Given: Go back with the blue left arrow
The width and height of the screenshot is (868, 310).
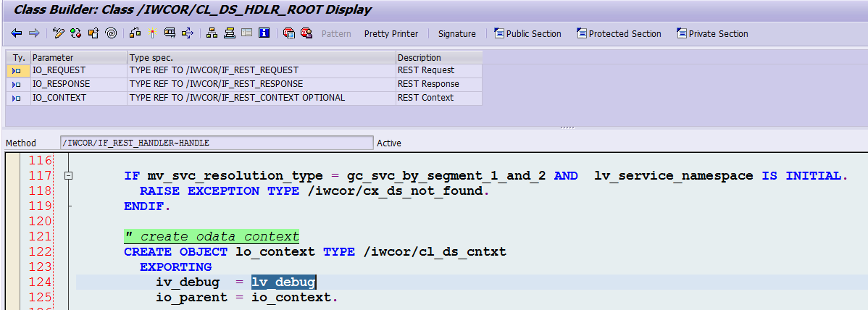Looking at the screenshot, I should coord(17,33).
